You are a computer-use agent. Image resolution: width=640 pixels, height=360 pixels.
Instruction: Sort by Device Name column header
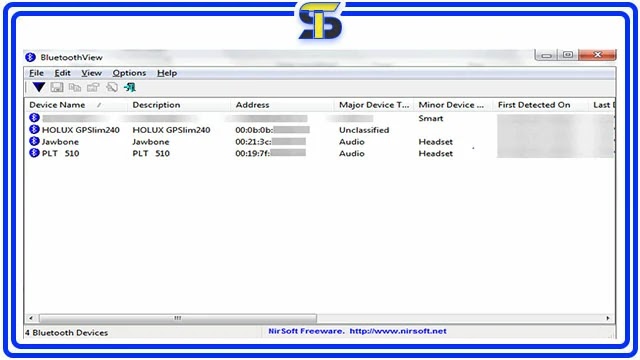(76, 105)
